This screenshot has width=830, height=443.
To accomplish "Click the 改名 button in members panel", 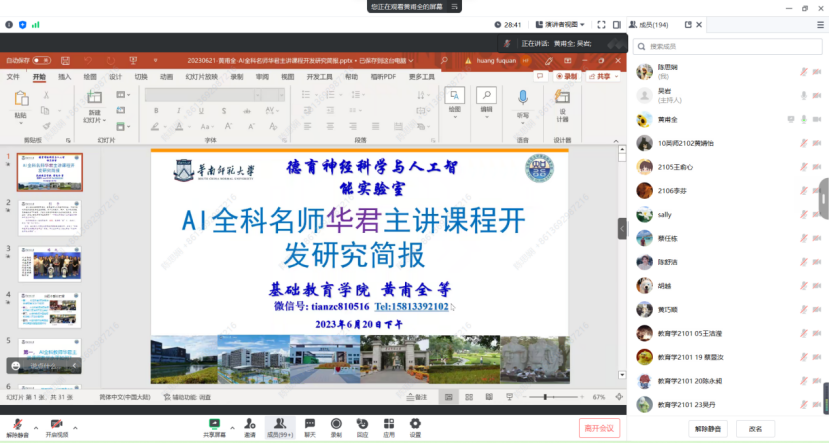I will [x=756, y=428].
